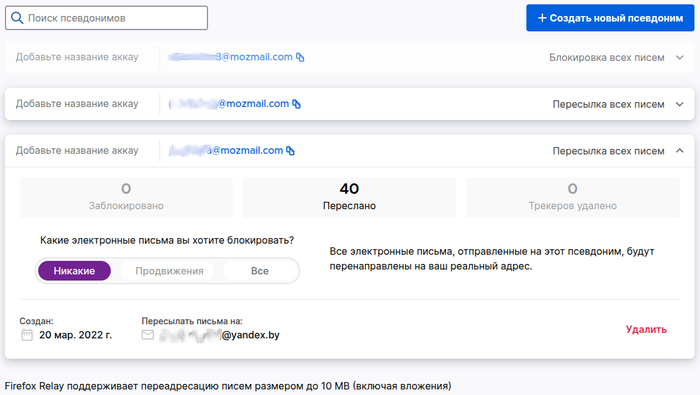
Task: Focus the Поиск псевдонимов search field
Action: tap(106, 18)
